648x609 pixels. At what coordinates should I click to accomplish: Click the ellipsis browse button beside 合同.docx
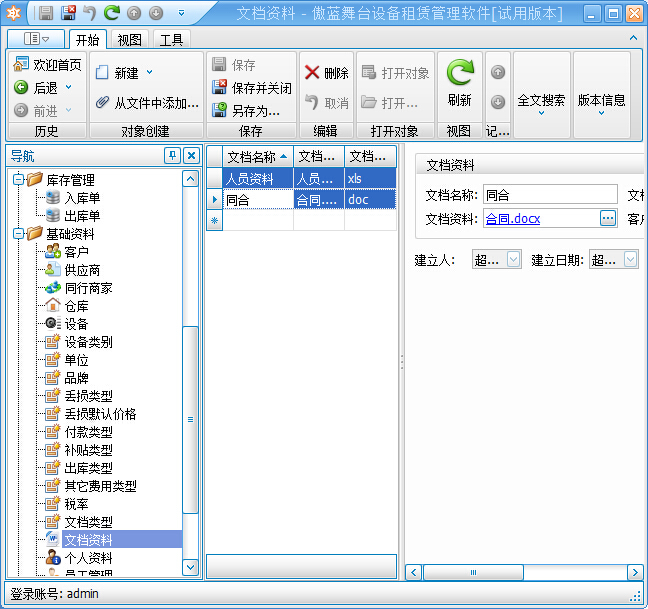(x=608, y=218)
